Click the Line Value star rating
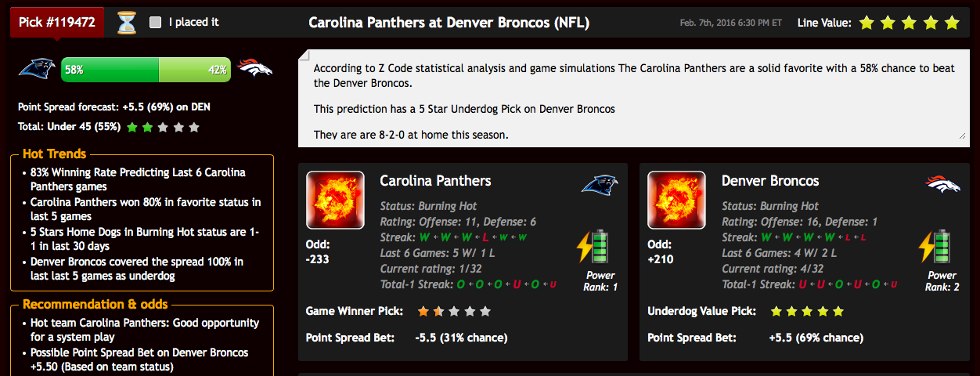The width and height of the screenshot is (980, 376). (x=909, y=23)
